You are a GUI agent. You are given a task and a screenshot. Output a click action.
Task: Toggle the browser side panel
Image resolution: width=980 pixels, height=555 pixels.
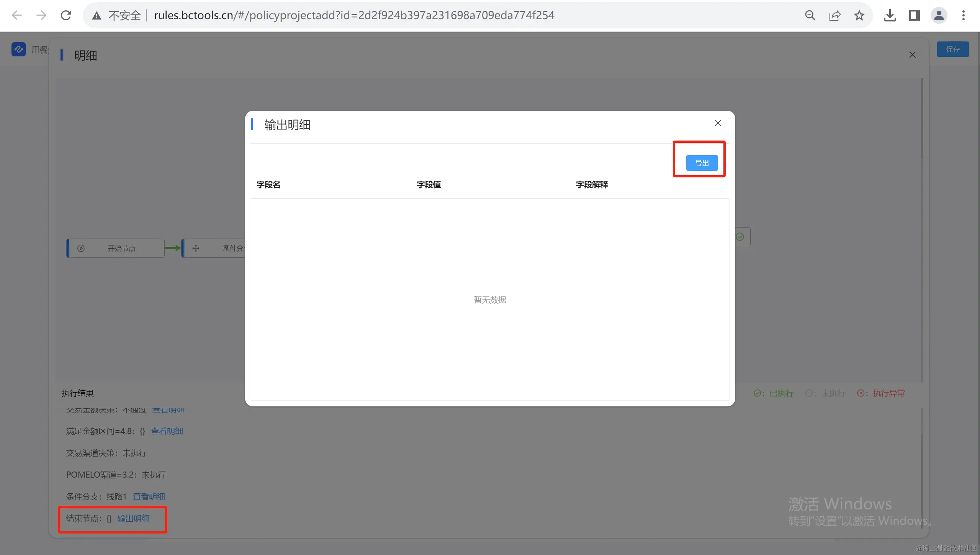tap(914, 15)
